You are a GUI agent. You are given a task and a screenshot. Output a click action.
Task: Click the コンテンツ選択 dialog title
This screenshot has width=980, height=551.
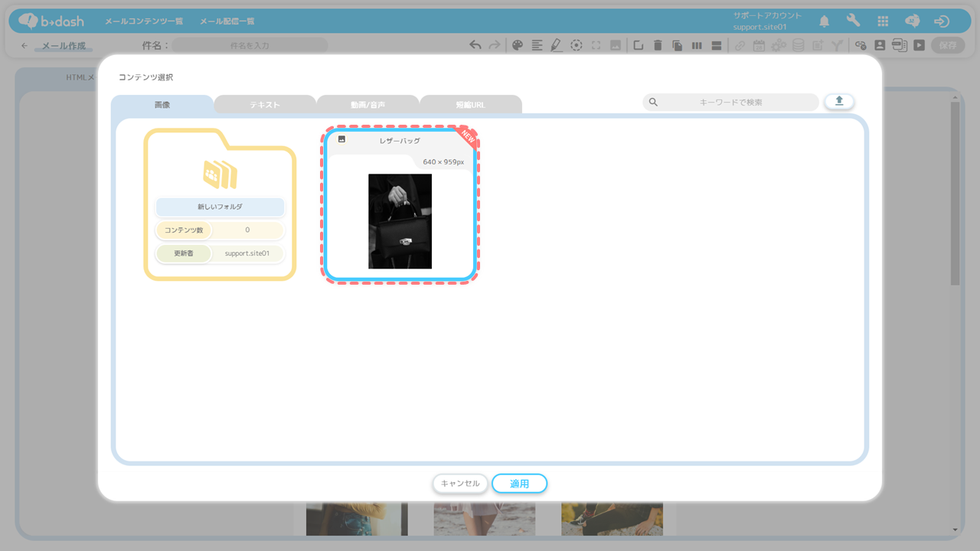145,77
